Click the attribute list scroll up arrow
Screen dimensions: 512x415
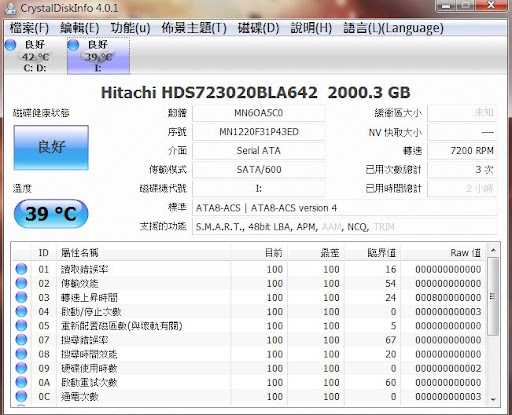493,250
